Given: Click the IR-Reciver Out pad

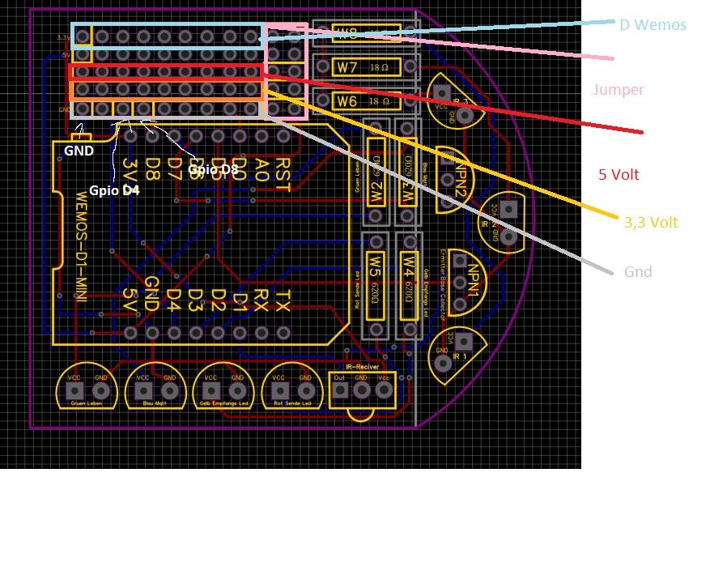Looking at the screenshot, I should 340,390.
